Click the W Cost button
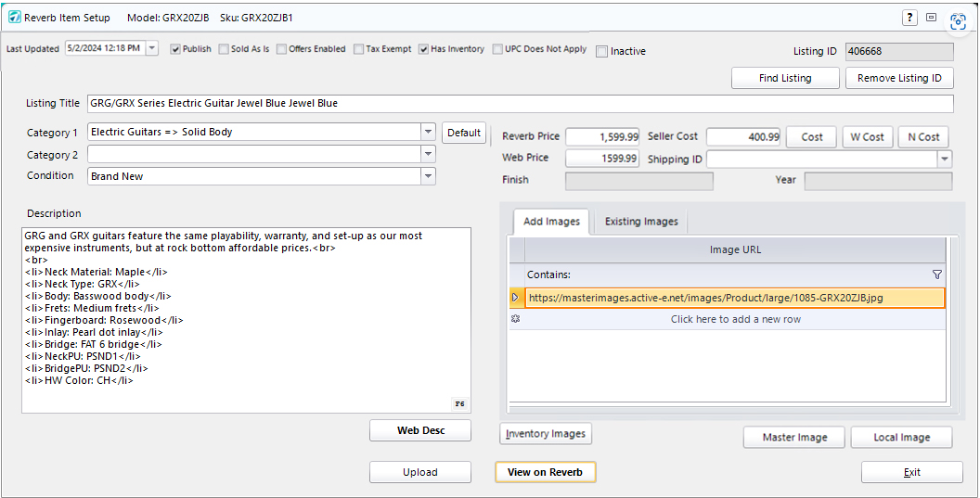 (867, 137)
